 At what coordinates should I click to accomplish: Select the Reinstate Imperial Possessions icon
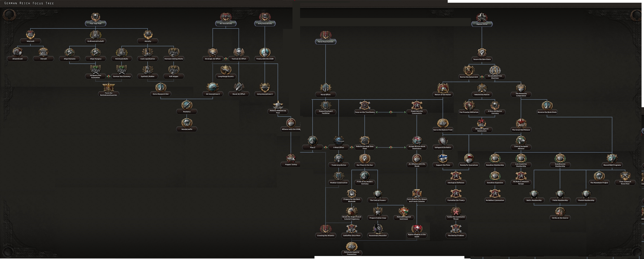point(352,246)
